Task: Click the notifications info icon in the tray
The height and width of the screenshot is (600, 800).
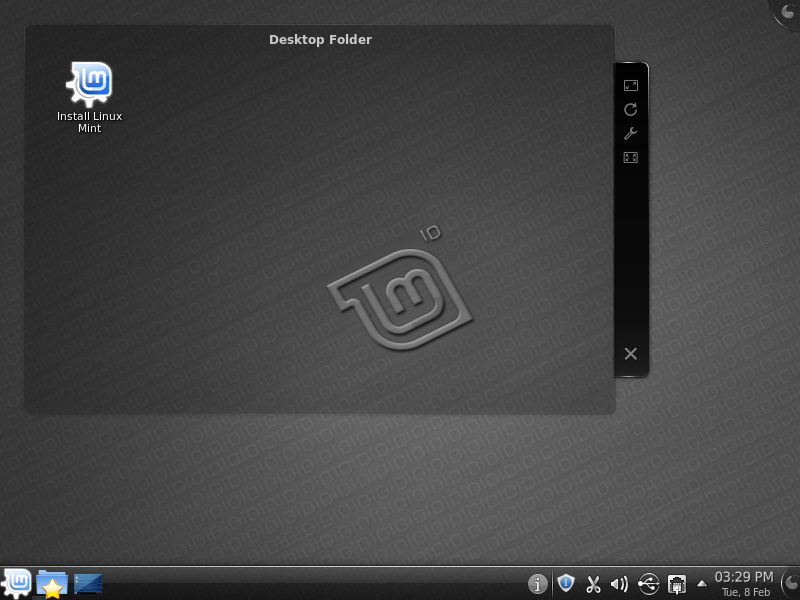Action: click(x=537, y=583)
